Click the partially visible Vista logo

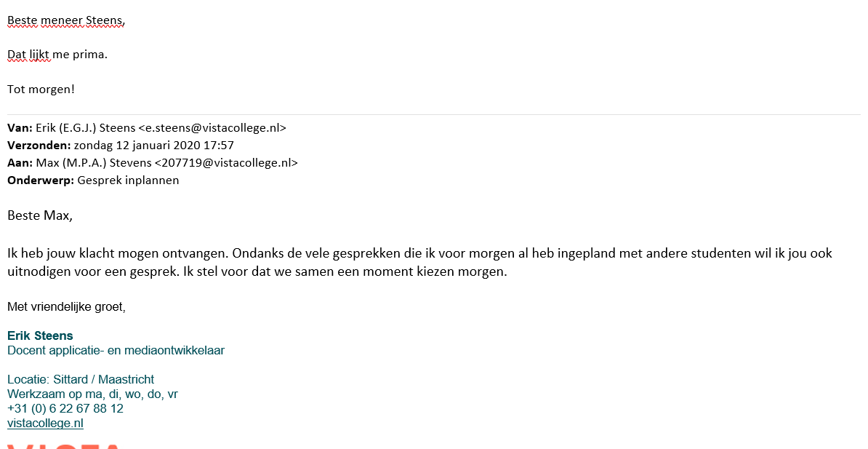[63, 445]
